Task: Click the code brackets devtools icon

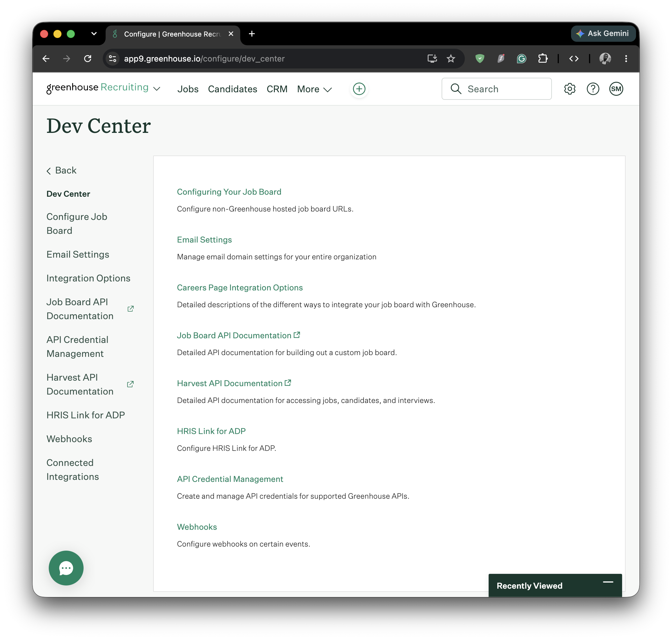Action: (x=573, y=59)
